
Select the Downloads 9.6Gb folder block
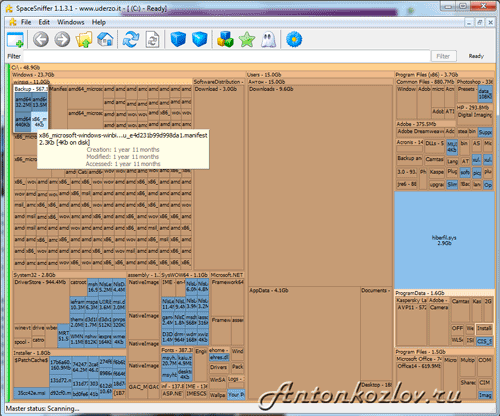coord(320,186)
